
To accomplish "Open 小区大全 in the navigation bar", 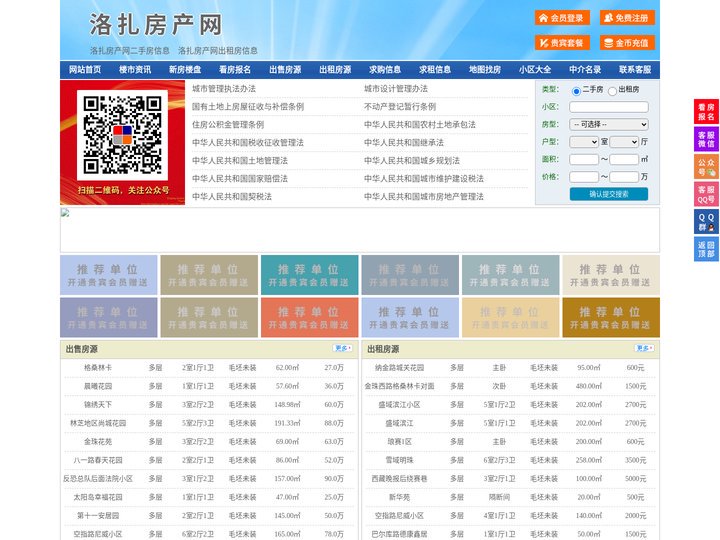I will click(535, 70).
